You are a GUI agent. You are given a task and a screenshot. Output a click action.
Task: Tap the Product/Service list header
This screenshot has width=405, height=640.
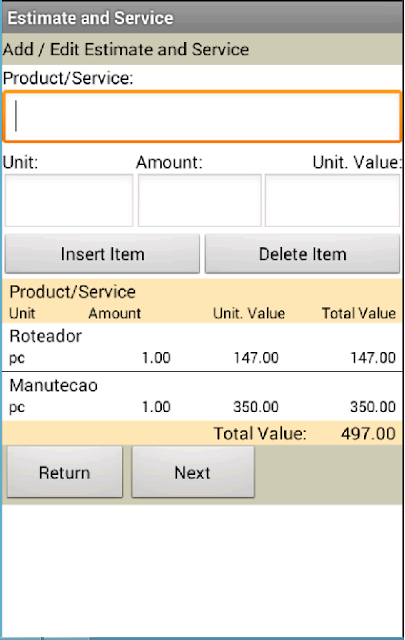(72, 292)
